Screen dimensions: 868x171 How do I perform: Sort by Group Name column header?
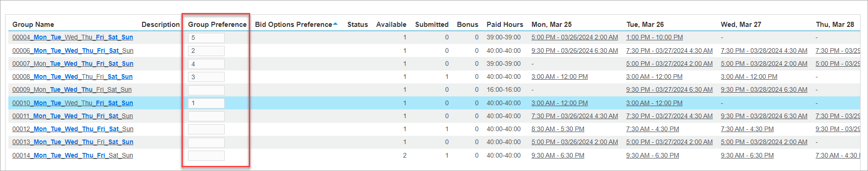click(x=33, y=25)
